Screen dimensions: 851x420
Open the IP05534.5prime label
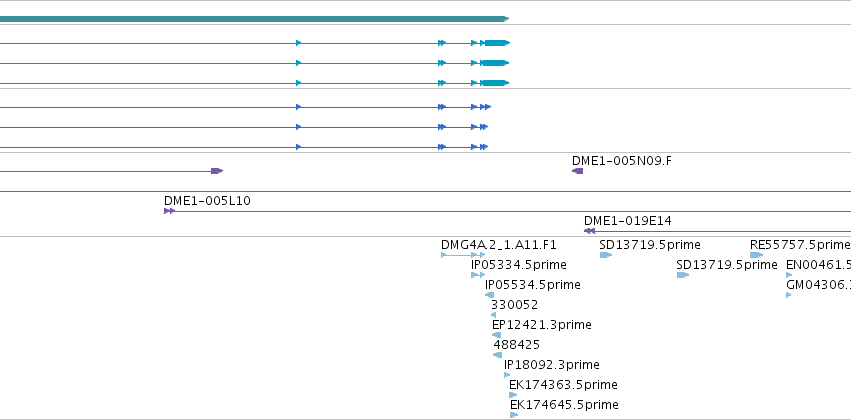(x=532, y=285)
